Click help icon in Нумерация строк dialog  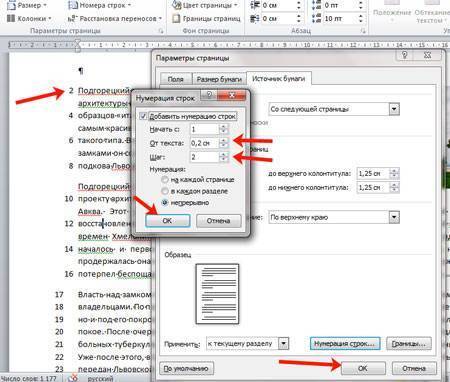pos(209,95)
